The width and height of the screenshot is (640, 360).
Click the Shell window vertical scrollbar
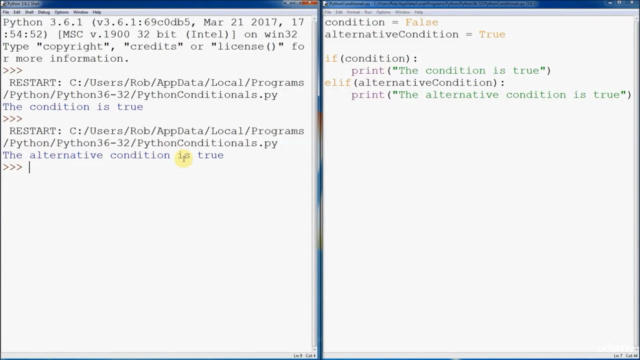[315, 184]
